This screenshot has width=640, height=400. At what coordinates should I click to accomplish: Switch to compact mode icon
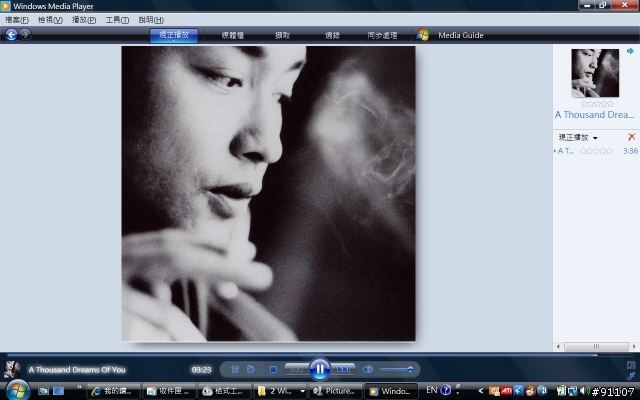631,375
